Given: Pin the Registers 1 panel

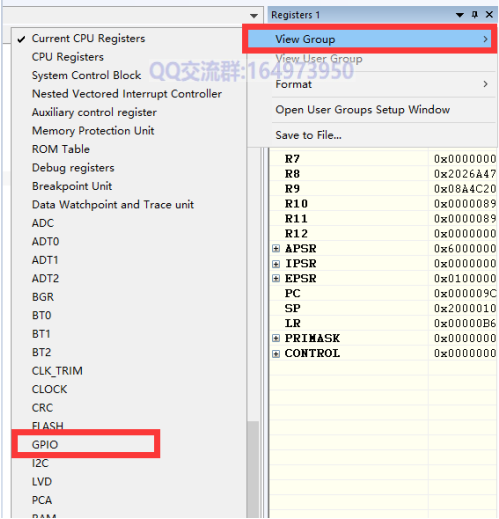Looking at the screenshot, I should [475, 14].
